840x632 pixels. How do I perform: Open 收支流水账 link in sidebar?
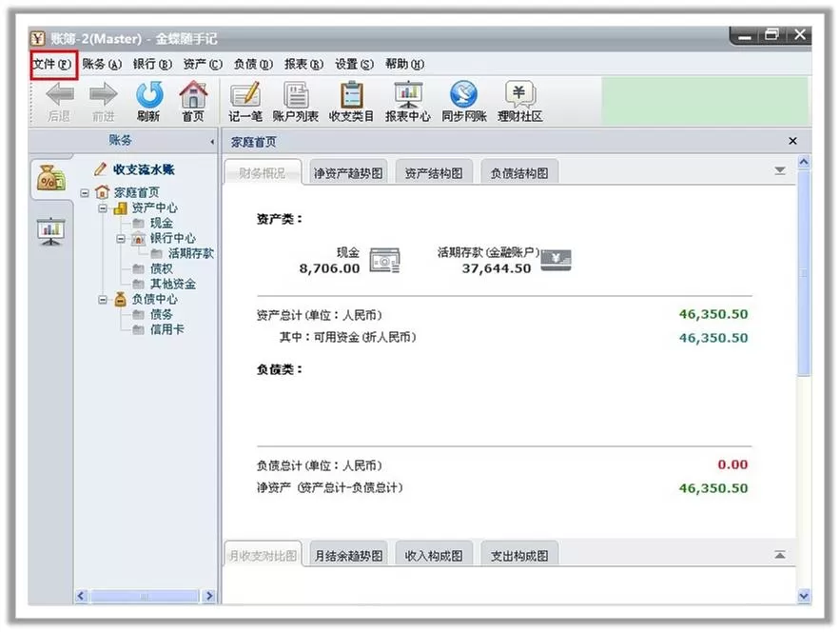pyautogui.click(x=144, y=169)
